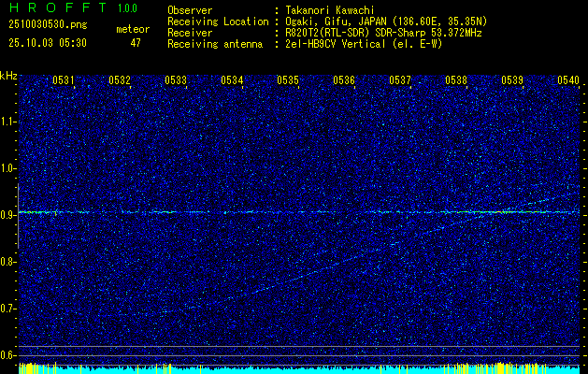
Task: Click the cyan signal-level bar graph
Action: pos(299,368)
